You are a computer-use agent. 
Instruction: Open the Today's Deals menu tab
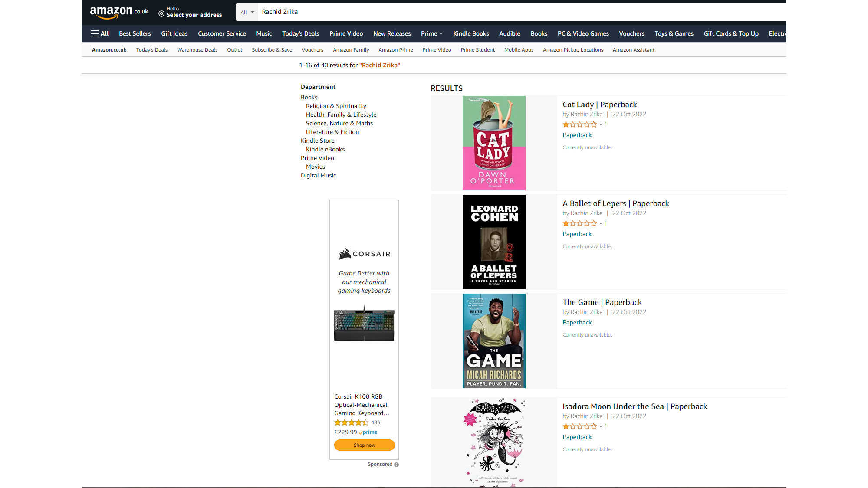pyautogui.click(x=301, y=33)
